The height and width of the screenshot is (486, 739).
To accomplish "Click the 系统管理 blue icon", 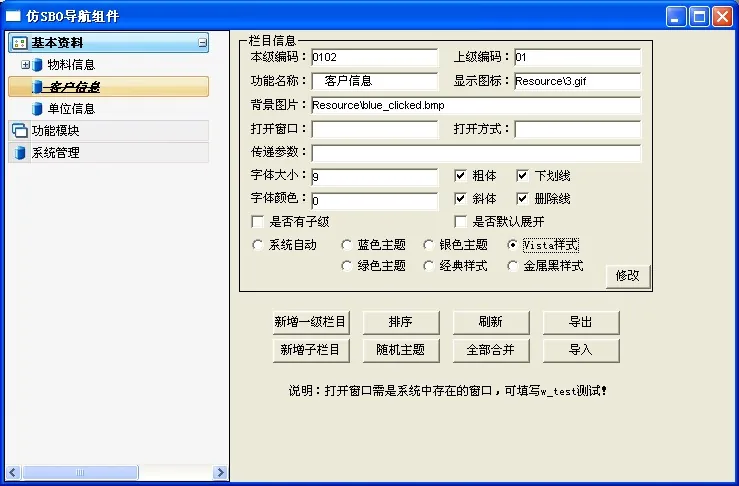I will tap(20, 153).
